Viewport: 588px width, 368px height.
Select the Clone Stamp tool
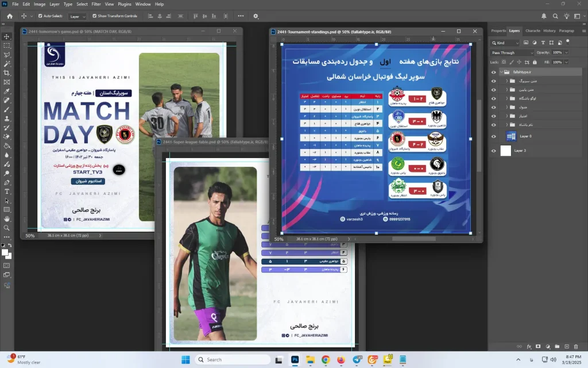pyautogui.click(x=7, y=118)
